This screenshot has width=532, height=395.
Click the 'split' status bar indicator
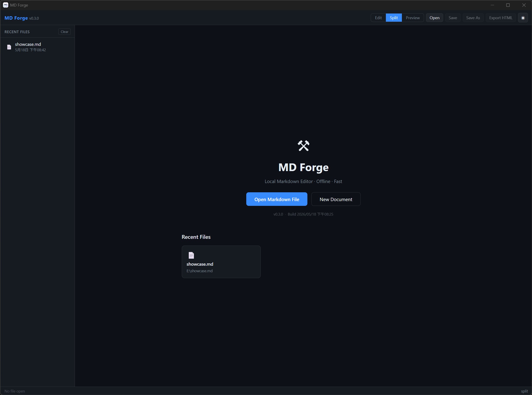pyautogui.click(x=524, y=391)
